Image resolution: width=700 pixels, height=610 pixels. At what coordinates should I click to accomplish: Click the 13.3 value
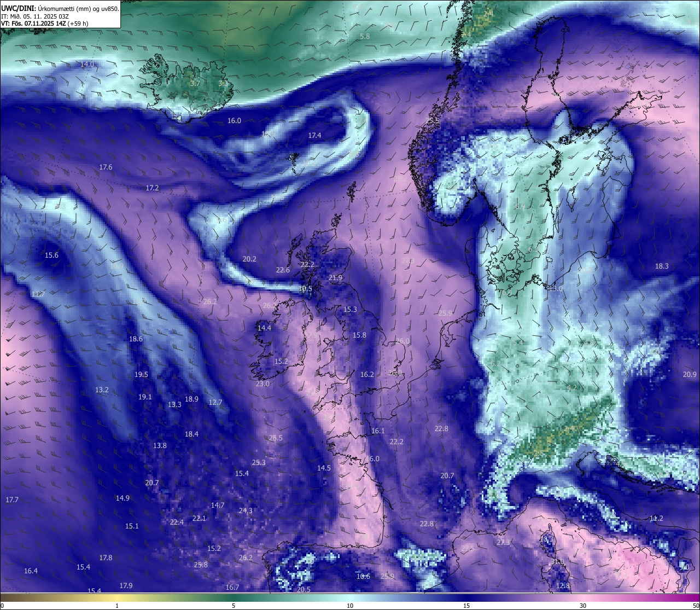click(x=174, y=405)
